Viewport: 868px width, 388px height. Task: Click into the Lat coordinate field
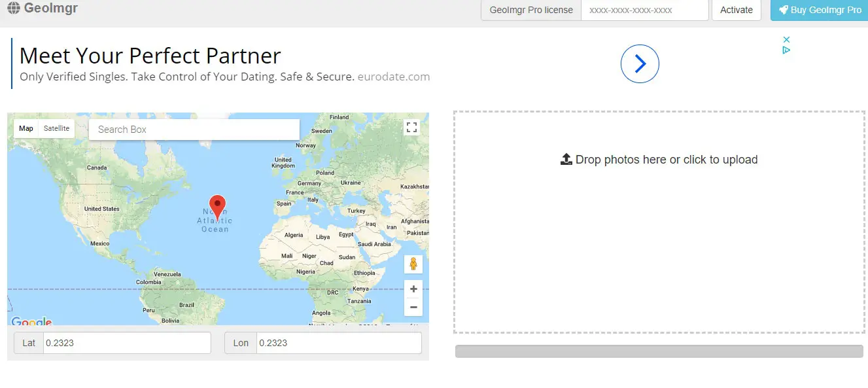127,343
